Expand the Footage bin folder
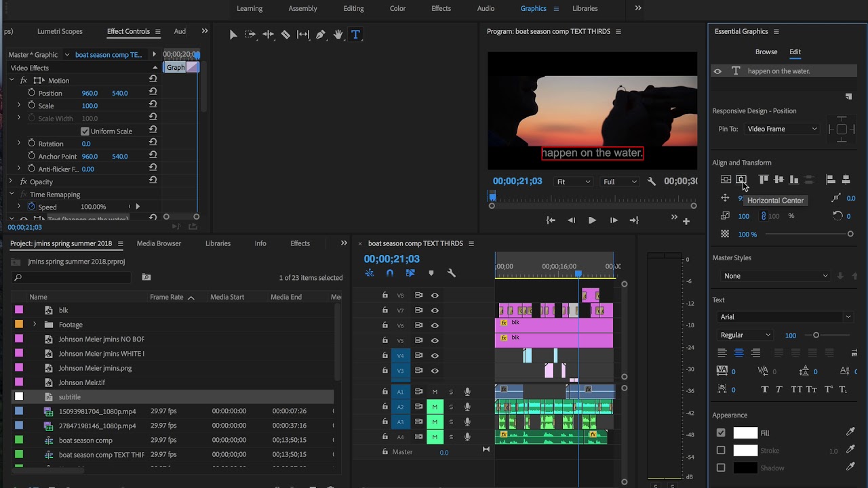868x488 pixels. coord(35,325)
